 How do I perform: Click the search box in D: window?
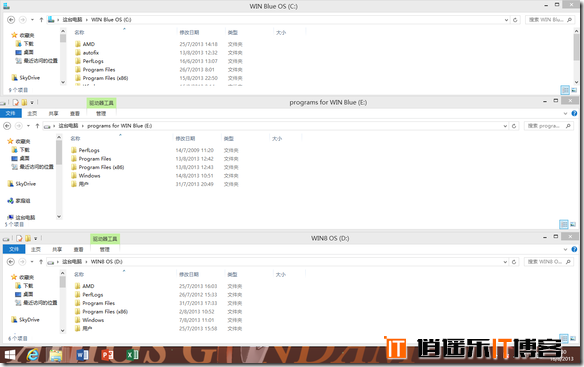tap(548, 262)
